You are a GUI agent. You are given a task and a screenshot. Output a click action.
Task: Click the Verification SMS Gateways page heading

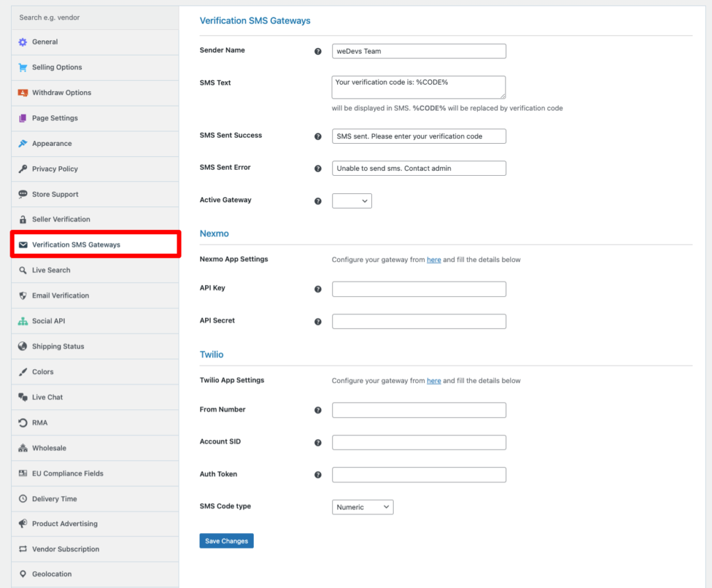pyautogui.click(x=255, y=21)
